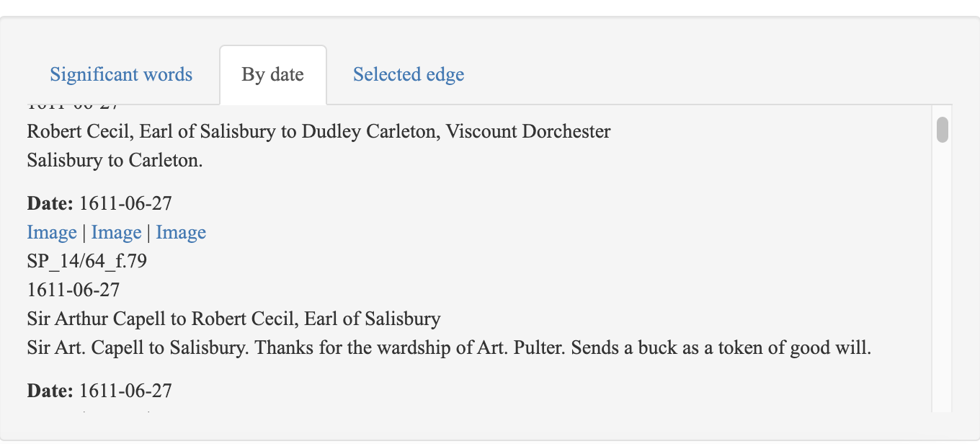980x444 pixels.
Task: Click the 1611-06-27 date below SP_14/64_f.79
Action: [73, 290]
